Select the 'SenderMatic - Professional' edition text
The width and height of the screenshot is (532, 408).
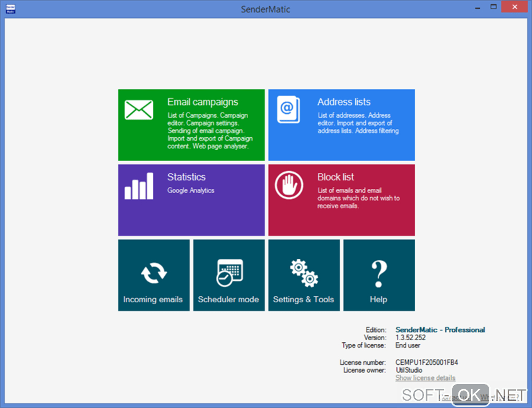[440, 330]
